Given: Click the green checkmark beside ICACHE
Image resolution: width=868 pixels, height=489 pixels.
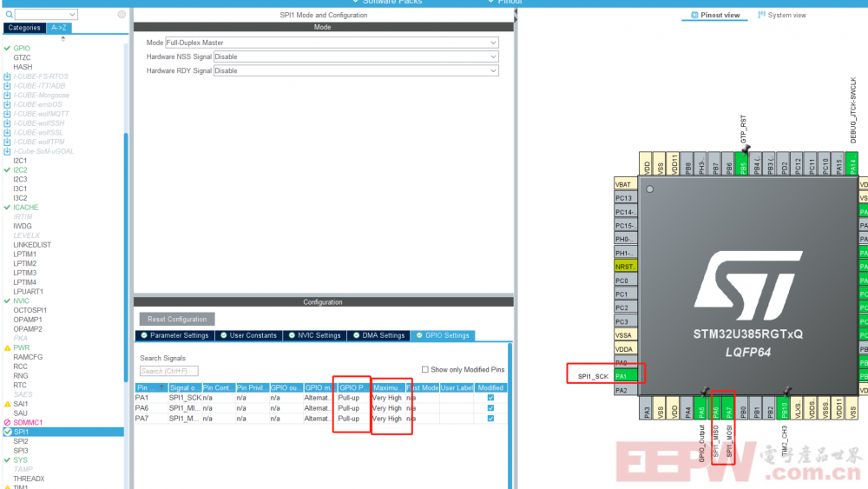Looking at the screenshot, I should pos(7,207).
